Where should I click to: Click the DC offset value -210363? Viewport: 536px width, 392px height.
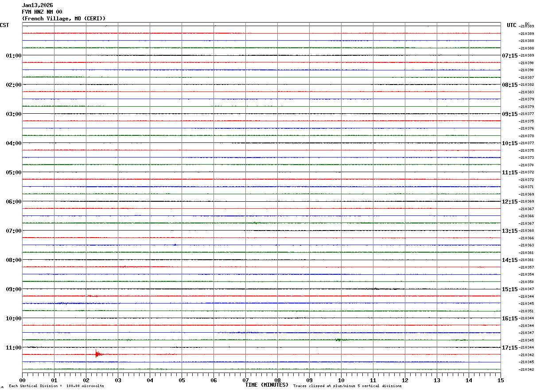pyautogui.click(x=526, y=245)
